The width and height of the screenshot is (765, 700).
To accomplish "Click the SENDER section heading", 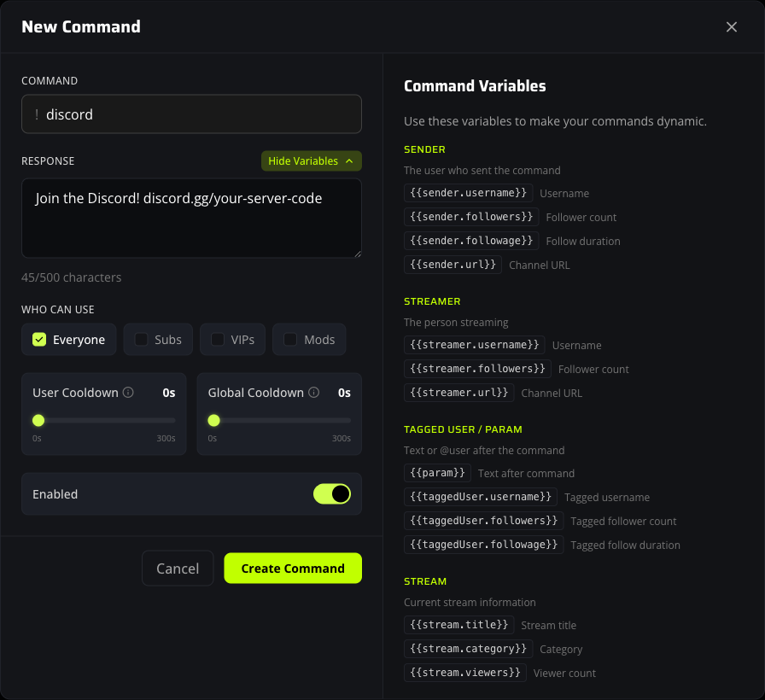I will tap(424, 149).
